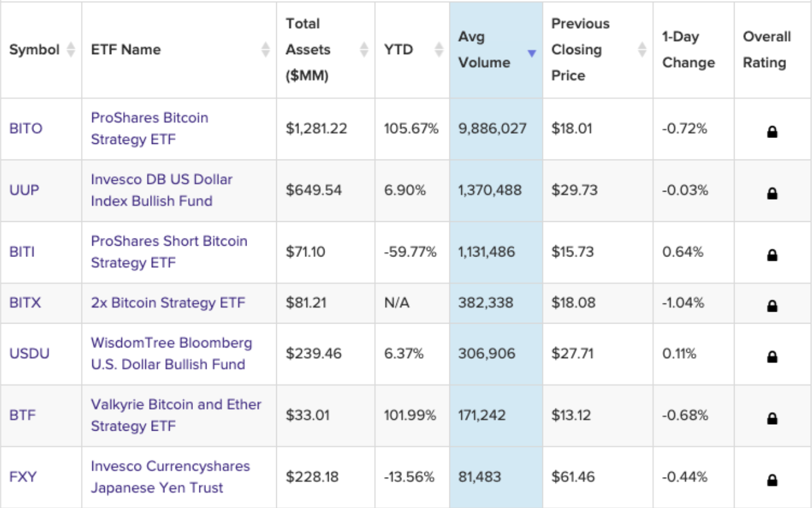Sort by YTD column arrows
Image resolution: width=812 pixels, height=508 pixels.
(439, 50)
